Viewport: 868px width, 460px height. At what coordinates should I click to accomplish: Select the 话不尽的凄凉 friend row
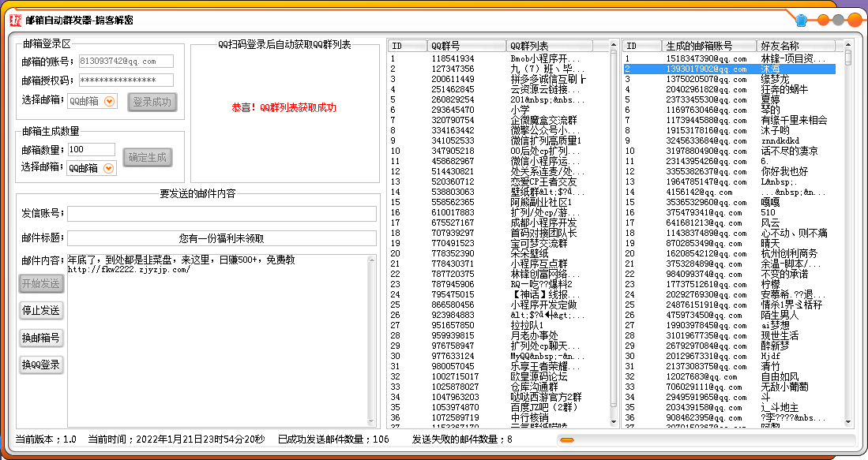click(x=729, y=151)
